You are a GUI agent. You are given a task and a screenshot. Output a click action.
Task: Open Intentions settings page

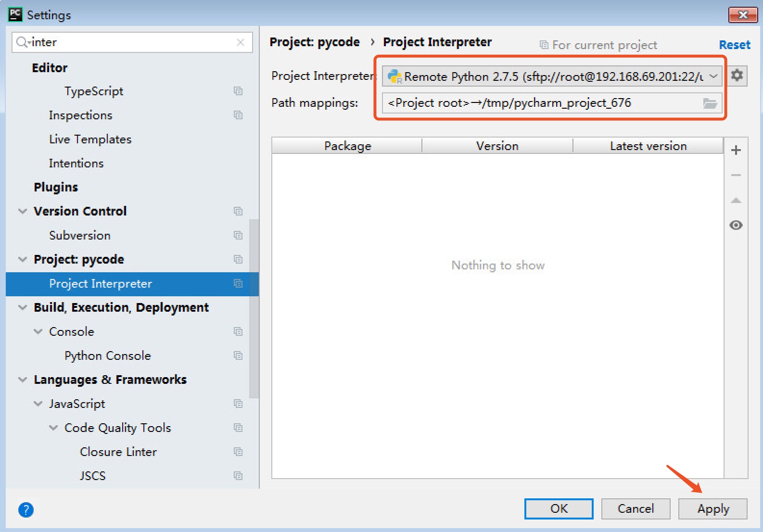pyautogui.click(x=76, y=164)
